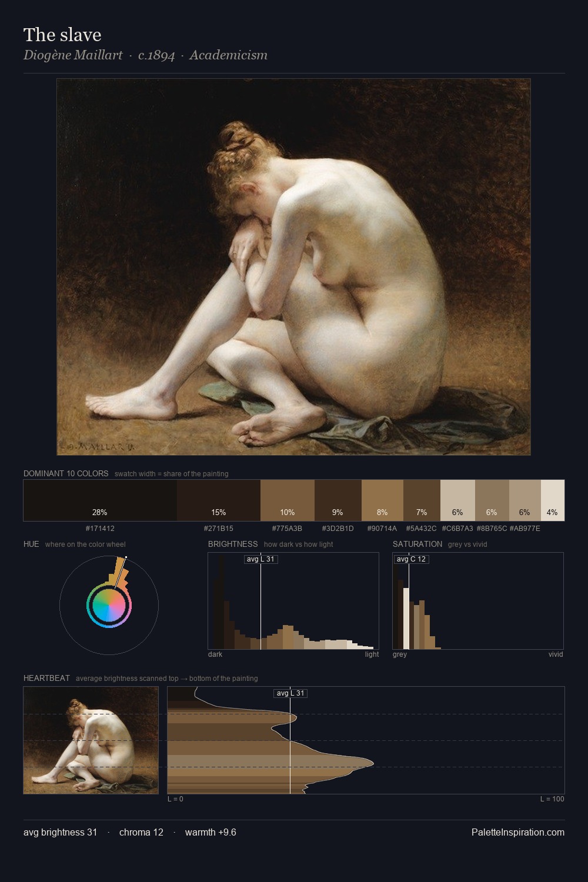Image resolution: width=588 pixels, height=882 pixels.
Task: Click the year 'c.1894'
Action: click(x=156, y=55)
